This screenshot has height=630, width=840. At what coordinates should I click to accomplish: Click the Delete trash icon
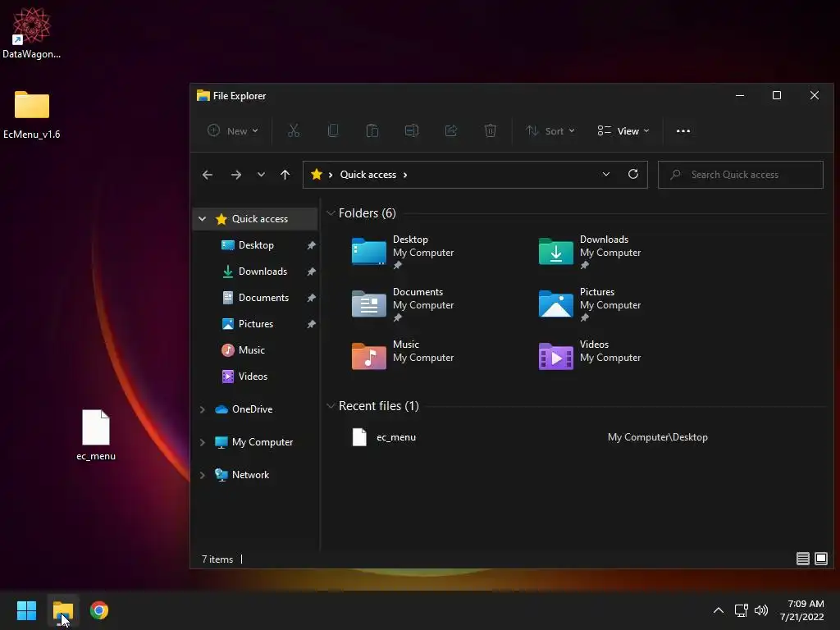(x=491, y=130)
